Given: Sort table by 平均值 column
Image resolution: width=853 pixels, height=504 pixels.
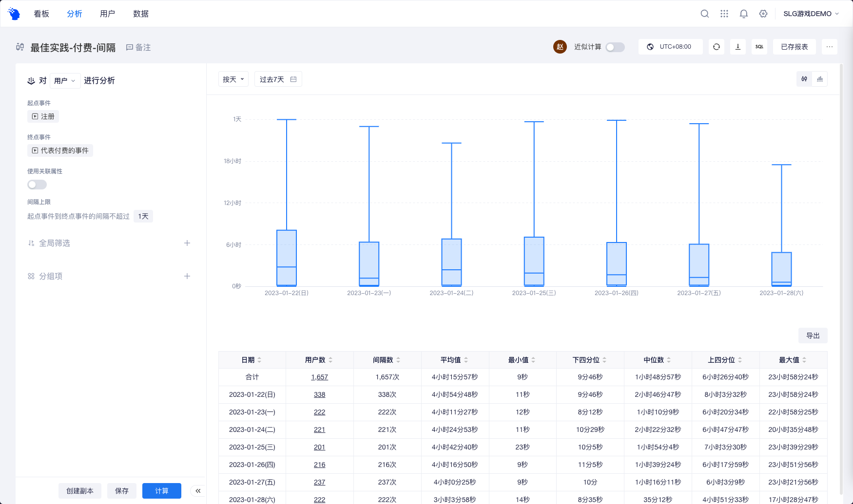Looking at the screenshot, I should 466,360.
